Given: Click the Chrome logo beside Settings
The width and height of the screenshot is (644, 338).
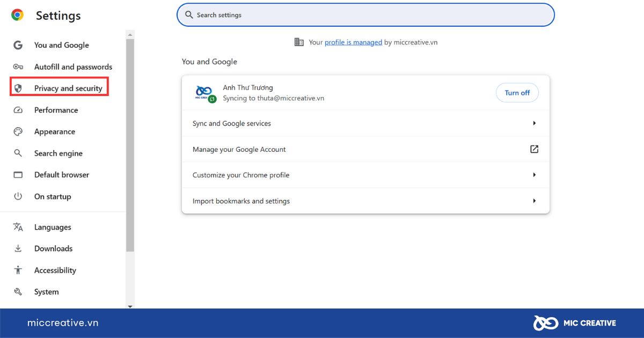Looking at the screenshot, I should coord(17,15).
